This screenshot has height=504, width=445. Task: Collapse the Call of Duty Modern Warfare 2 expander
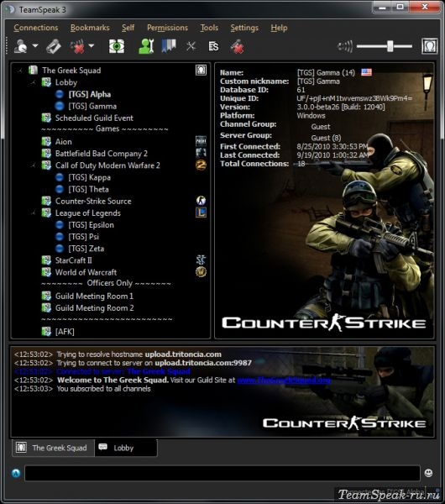[33, 165]
